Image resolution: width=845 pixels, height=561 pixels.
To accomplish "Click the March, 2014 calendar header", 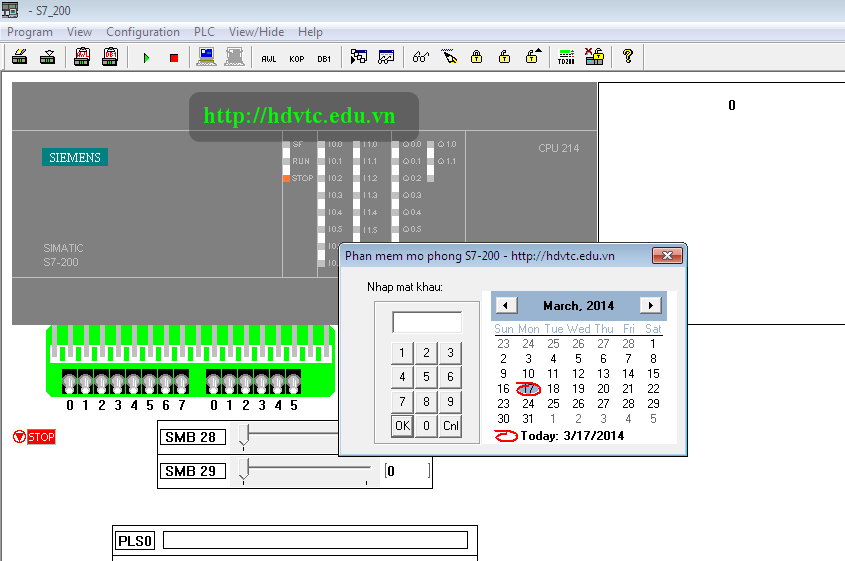I will point(578,306).
